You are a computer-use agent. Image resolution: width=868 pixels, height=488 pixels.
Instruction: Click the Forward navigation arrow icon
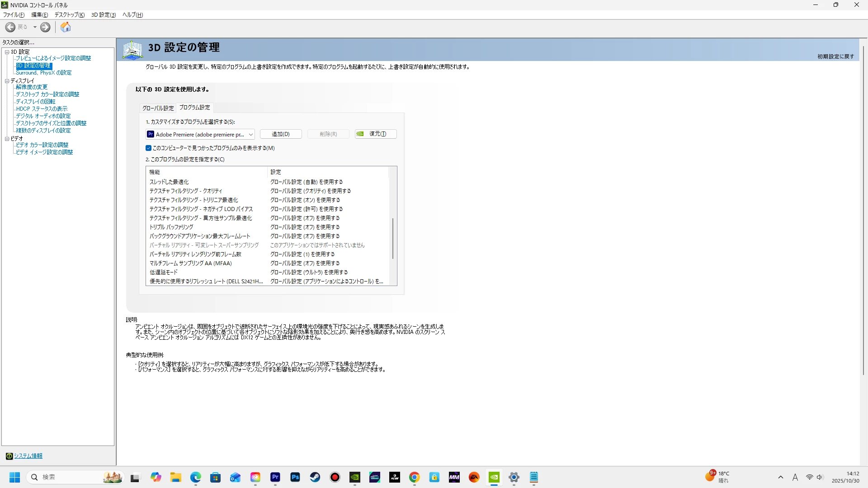45,28
